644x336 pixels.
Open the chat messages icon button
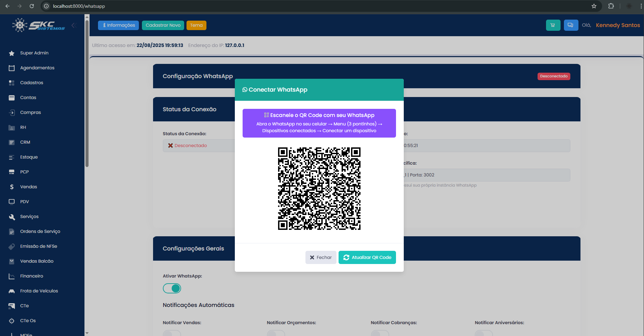(x=570, y=25)
